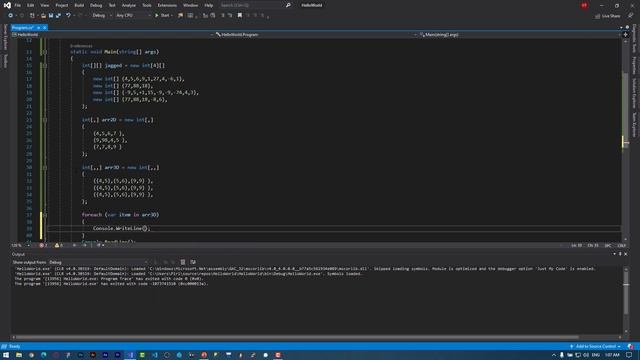Screen dimensions: 640x360
Task: Open the Edit menu
Action: coord(31,5)
